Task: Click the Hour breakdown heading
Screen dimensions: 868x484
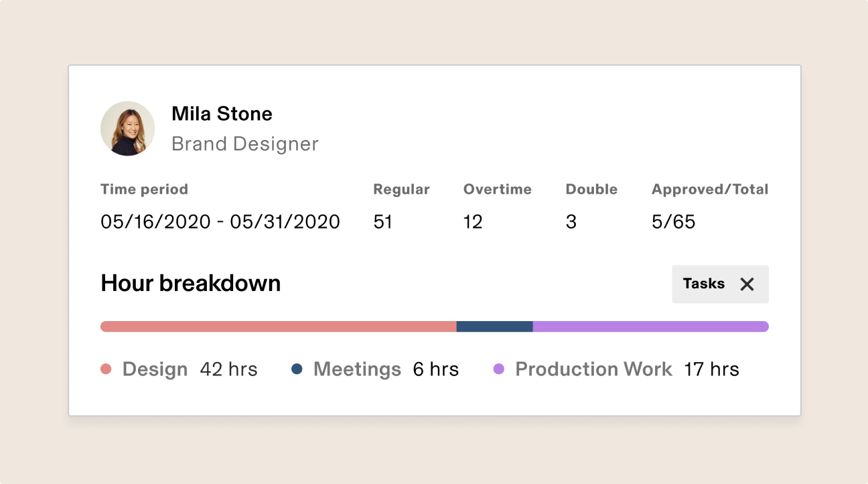Action: coord(191,283)
